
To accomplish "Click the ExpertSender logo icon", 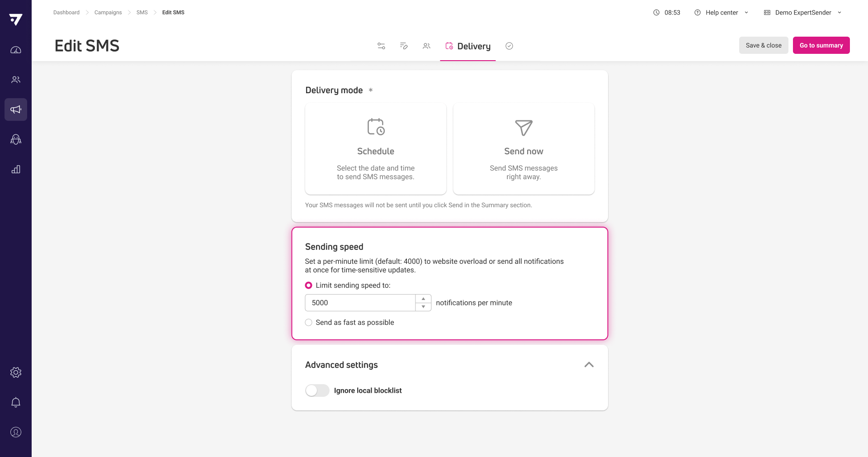I will 16,19.
